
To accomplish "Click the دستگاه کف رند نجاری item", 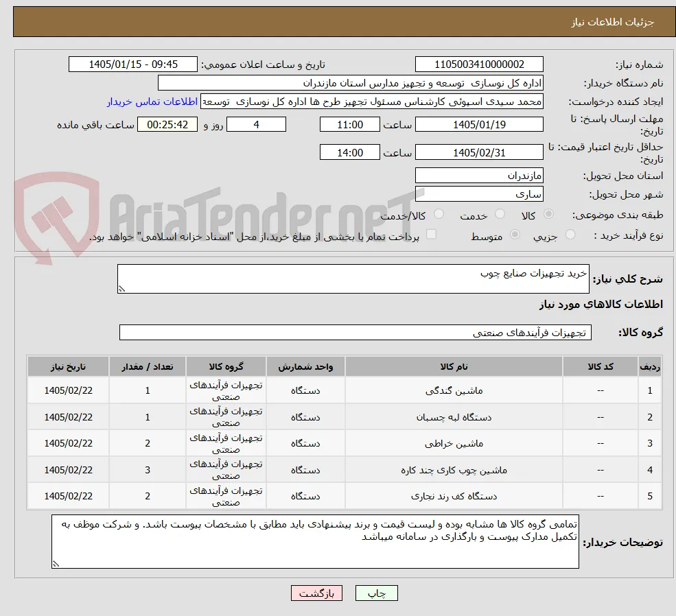I will point(454,496).
